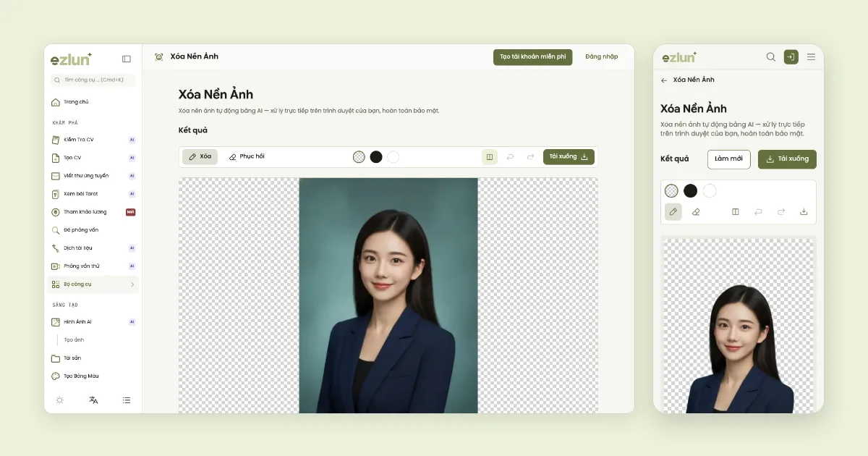Select the pencil erase tool in mobile view

673,212
